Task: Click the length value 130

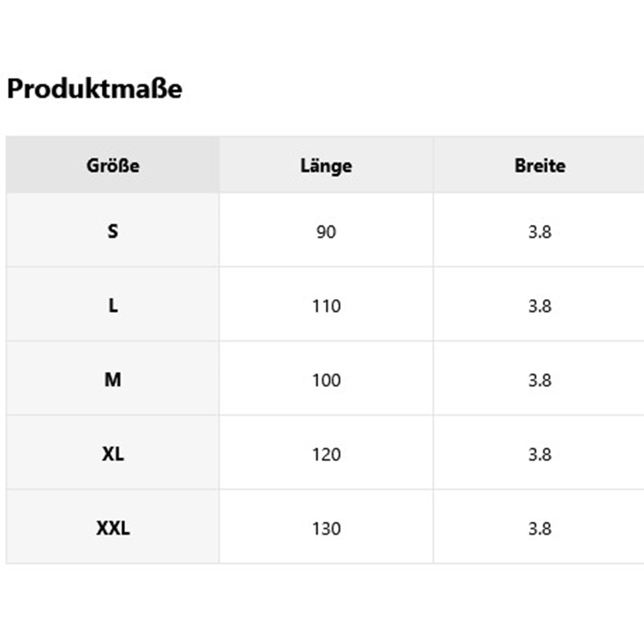Action: pos(326,529)
